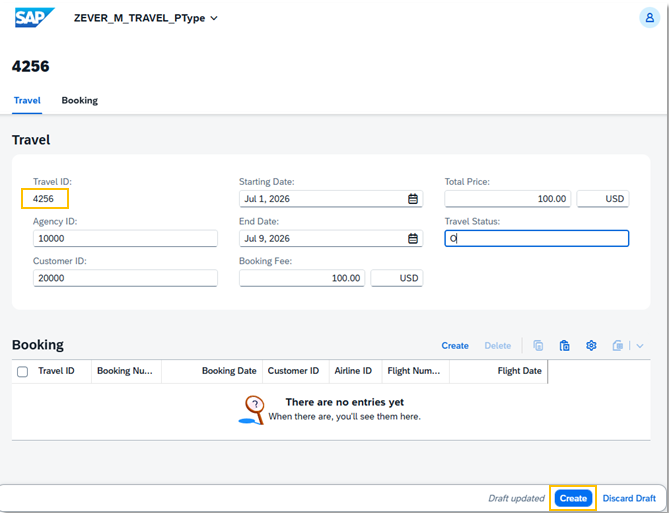Focus the Agency ID input field
This screenshot has width=669, height=513.
[x=125, y=238]
